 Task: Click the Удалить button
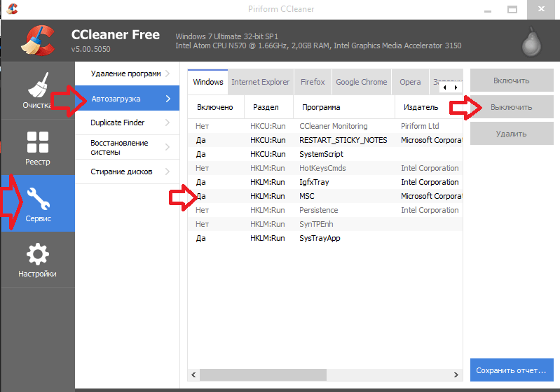click(512, 134)
